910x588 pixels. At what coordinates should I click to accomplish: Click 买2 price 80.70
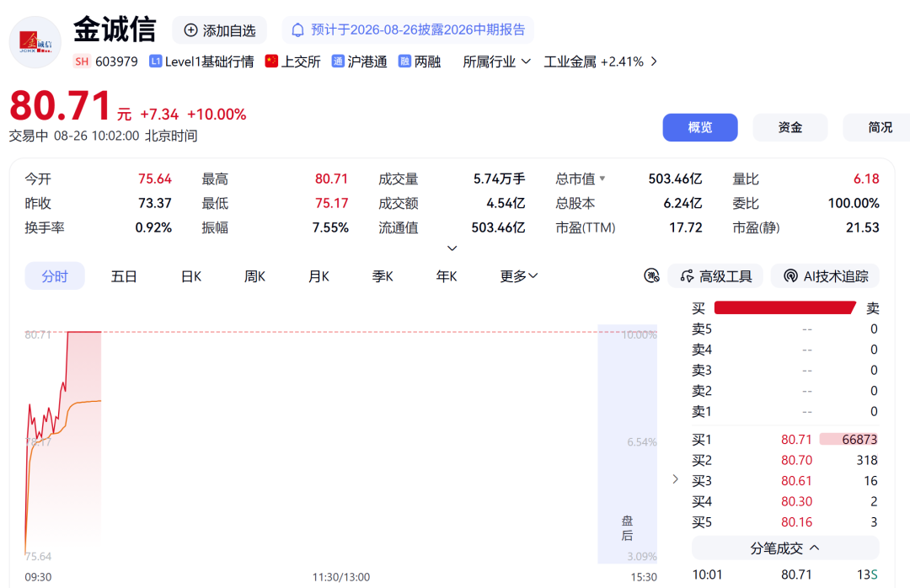click(x=796, y=460)
